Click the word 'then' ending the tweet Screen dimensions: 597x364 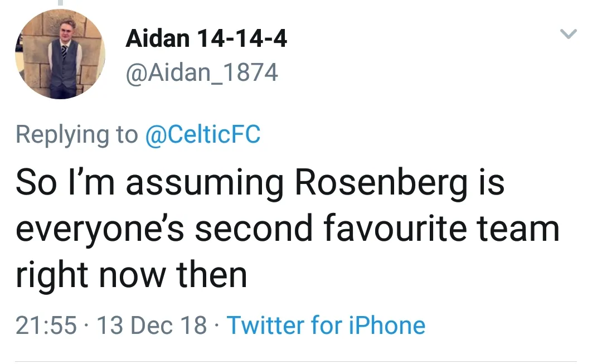coord(212,275)
